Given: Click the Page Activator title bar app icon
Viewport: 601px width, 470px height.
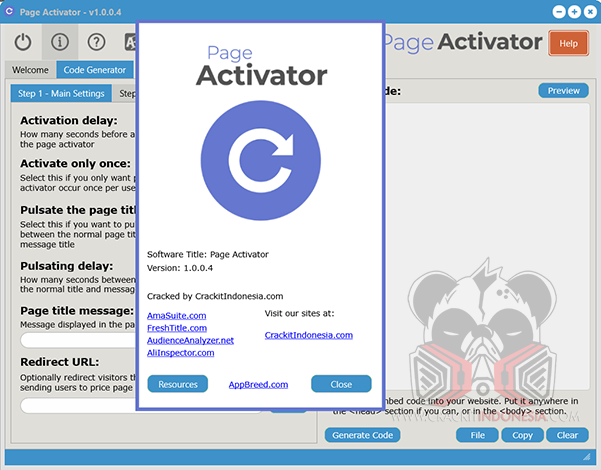Looking at the screenshot, I should 9,12.
